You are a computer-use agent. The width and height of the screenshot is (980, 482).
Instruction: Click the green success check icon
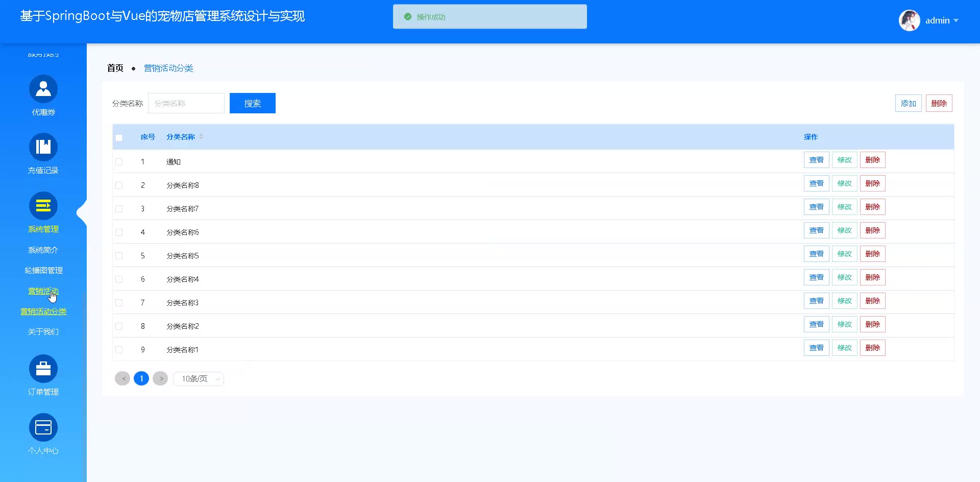click(408, 17)
